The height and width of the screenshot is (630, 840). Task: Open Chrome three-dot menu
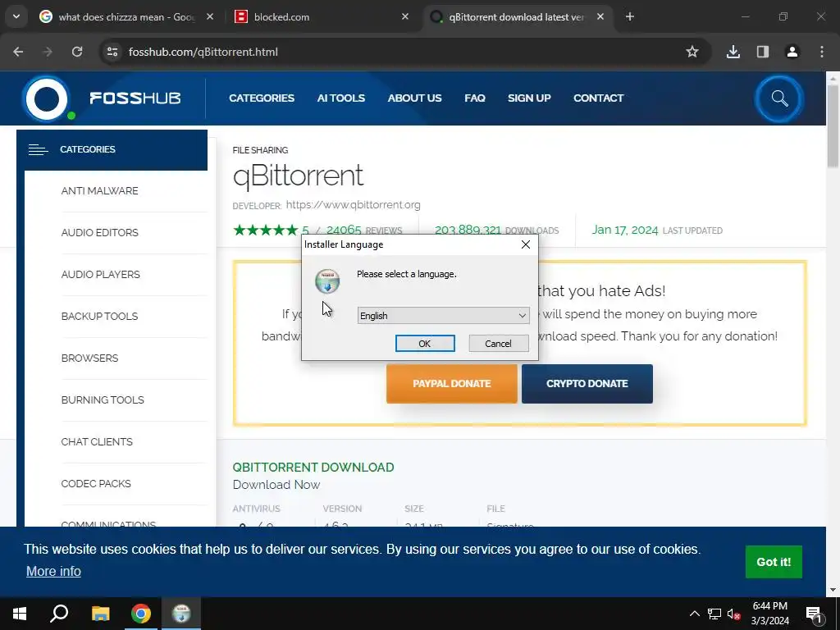(822, 52)
